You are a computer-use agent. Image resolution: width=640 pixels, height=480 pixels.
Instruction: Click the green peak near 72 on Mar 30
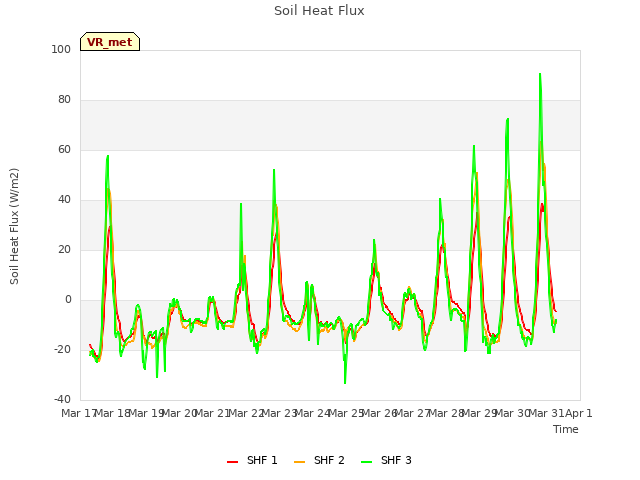(x=508, y=120)
